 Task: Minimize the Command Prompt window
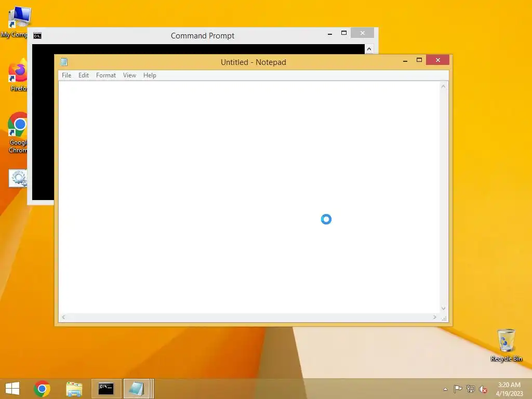point(330,34)
